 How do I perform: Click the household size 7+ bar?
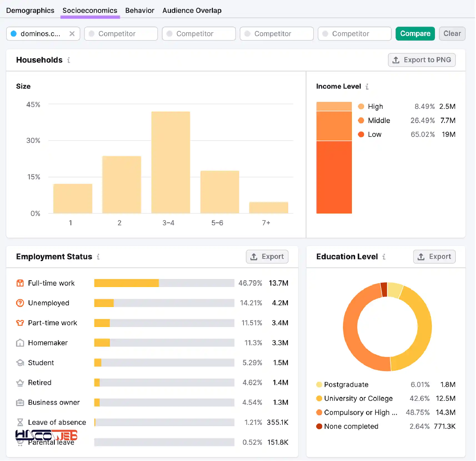click(269, 208)
